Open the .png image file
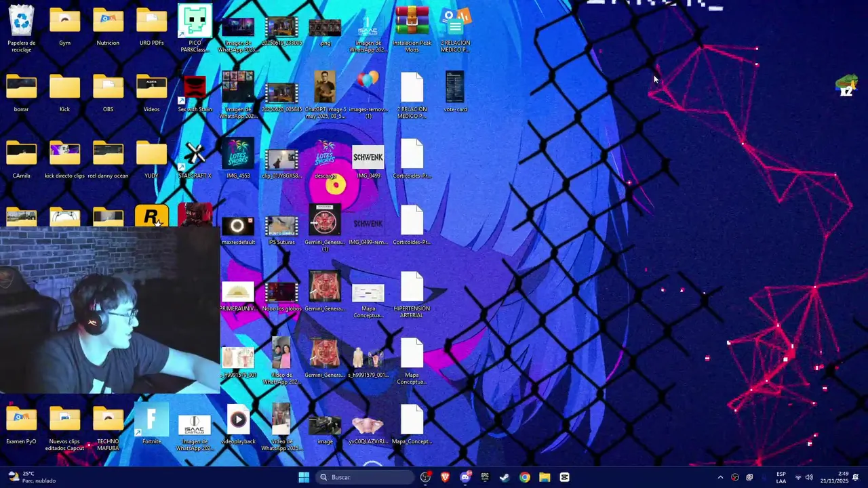The width and height of the screenshot is (868, 488). click(325, 32)
